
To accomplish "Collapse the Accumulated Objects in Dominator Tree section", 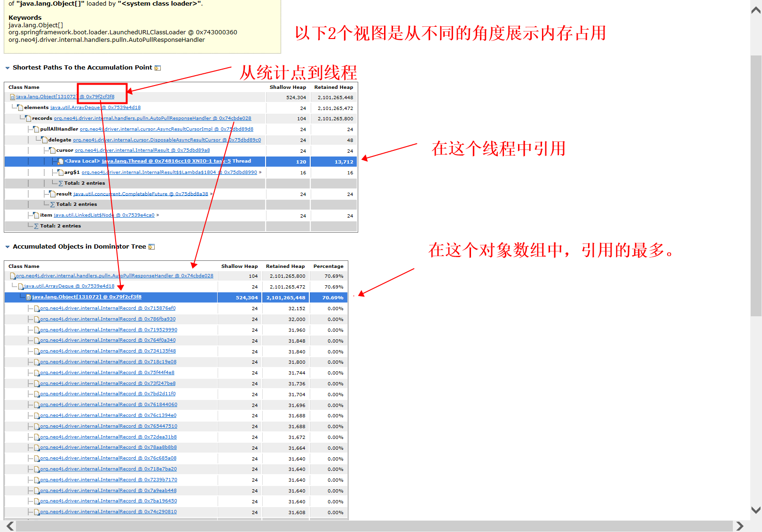I will [8, 247].
